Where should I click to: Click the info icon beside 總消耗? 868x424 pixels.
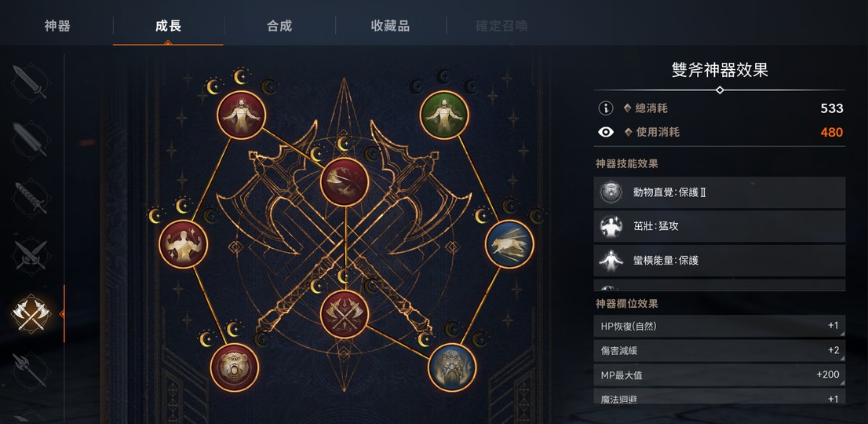[x=606, y=108]
